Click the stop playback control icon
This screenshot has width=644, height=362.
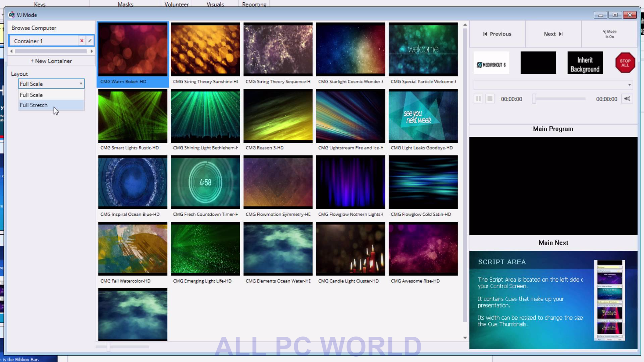pos(489,99)
